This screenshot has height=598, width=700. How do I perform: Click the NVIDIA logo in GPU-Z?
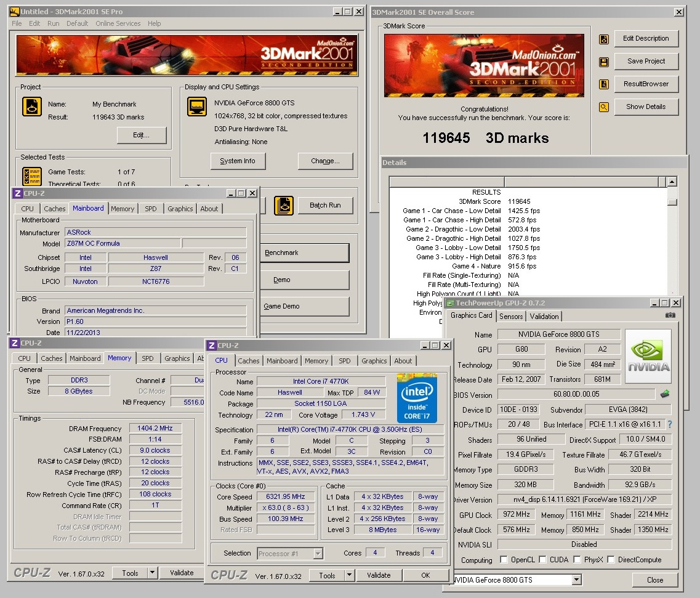click(648, 356)
